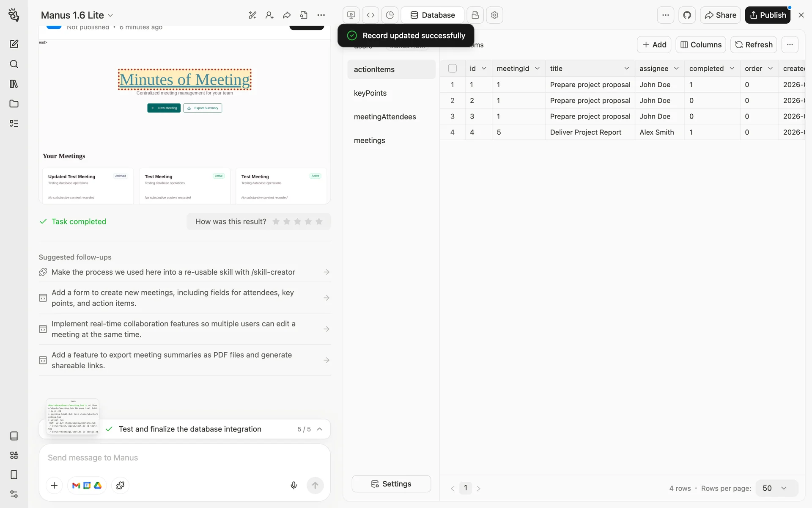
Task: Open the title column sort menu
Action: [x=626, y=69]
